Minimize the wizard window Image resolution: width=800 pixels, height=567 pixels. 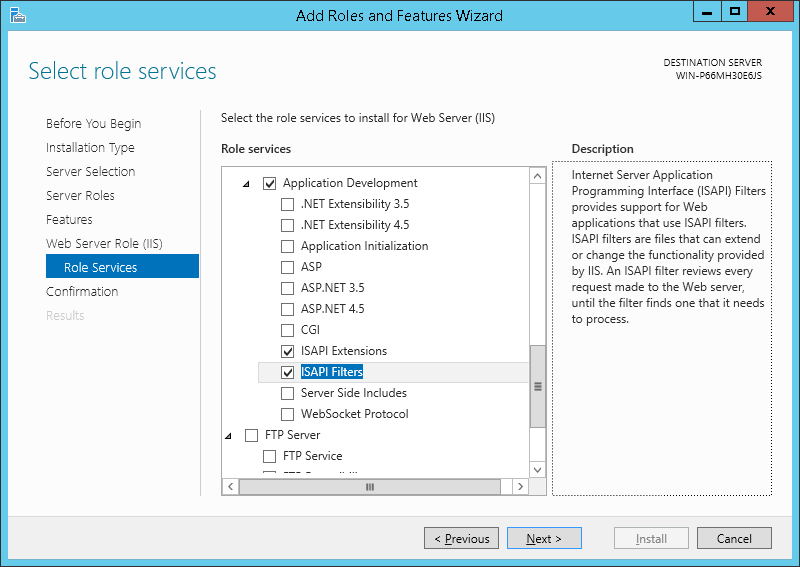[708, 12]
